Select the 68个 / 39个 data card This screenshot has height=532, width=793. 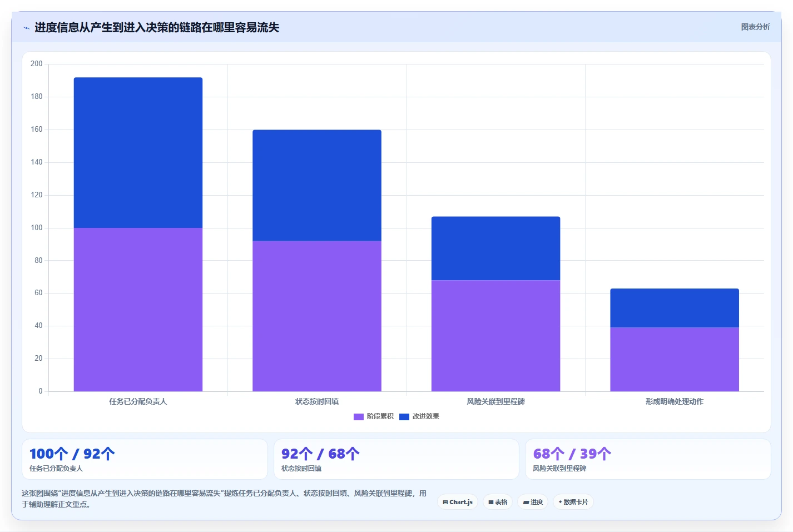648,459
